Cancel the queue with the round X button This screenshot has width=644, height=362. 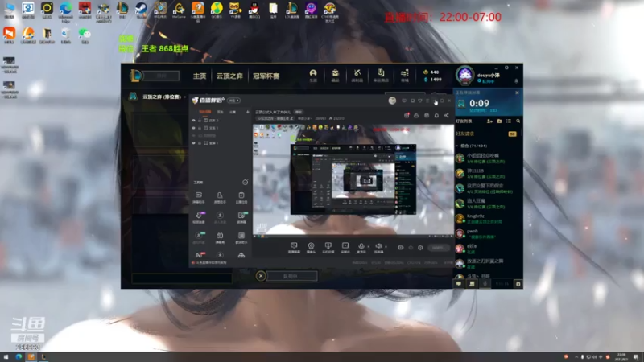coord(260,276)
